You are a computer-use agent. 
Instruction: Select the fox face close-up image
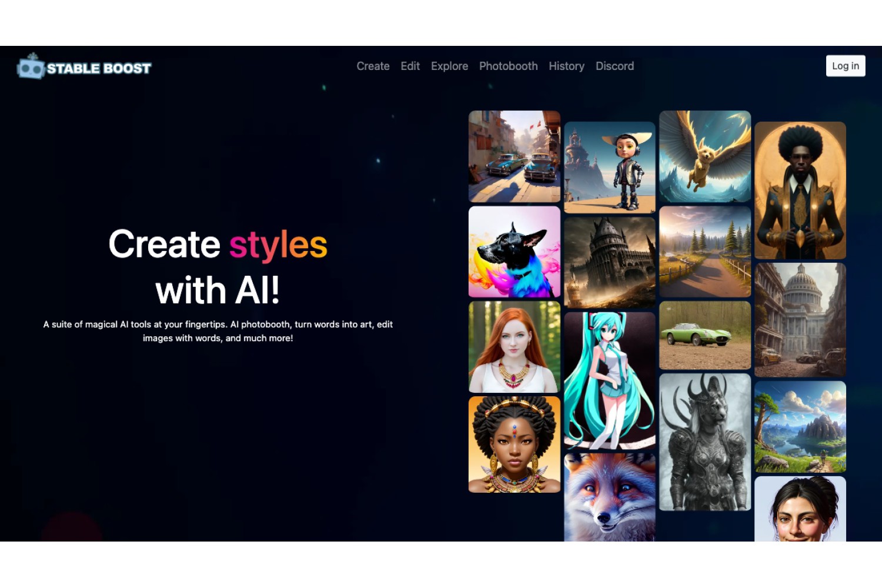pos(610,497)
